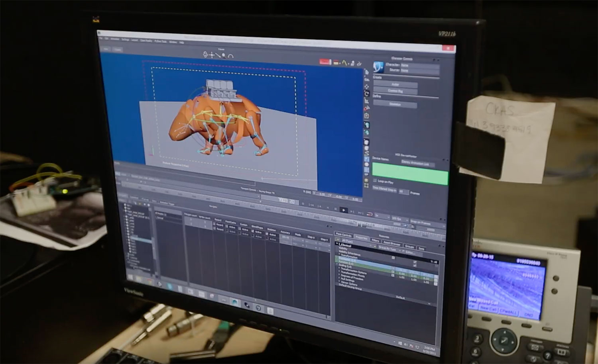Image resolution: width=598 pixels, height=364 pixels.
Task: Select the Zoom camera tool in Viewer
Action: click(224, 56)
